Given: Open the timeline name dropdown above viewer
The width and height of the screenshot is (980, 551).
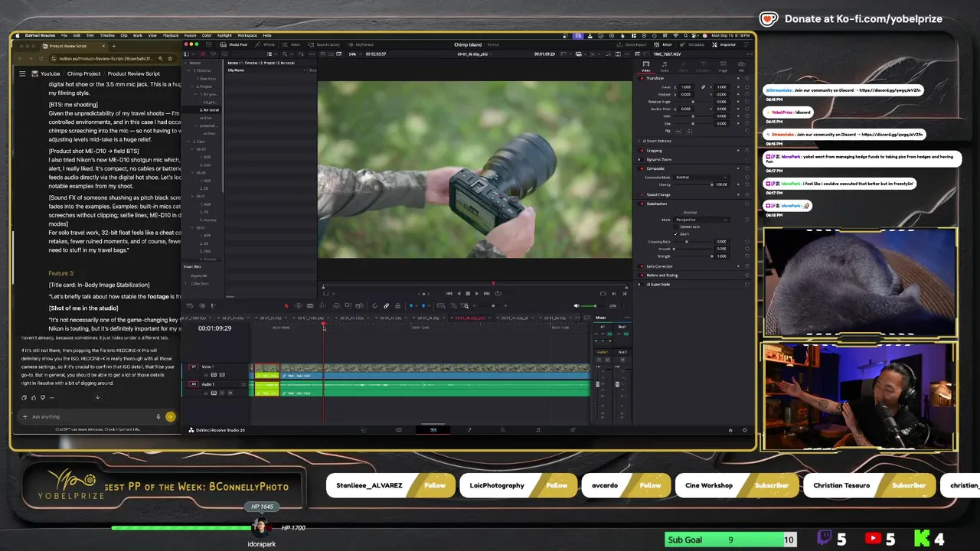Looking at the screenshot, I should click(x=475, y=54).
